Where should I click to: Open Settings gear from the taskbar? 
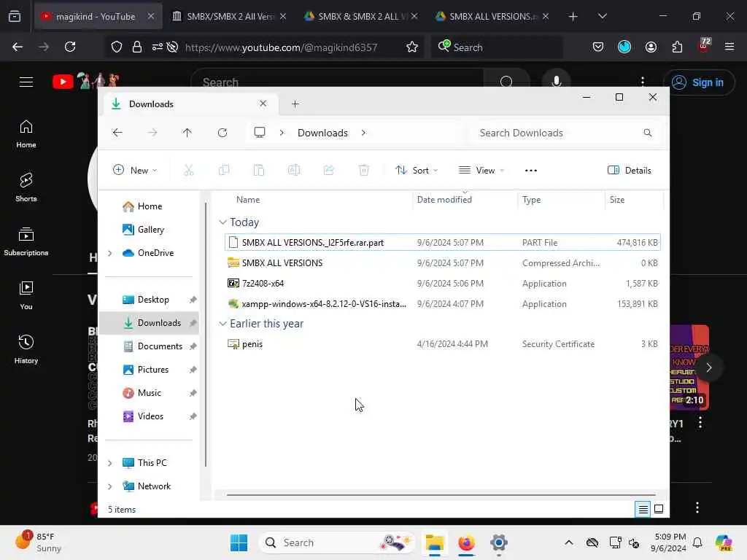click(x=499, y=542)
